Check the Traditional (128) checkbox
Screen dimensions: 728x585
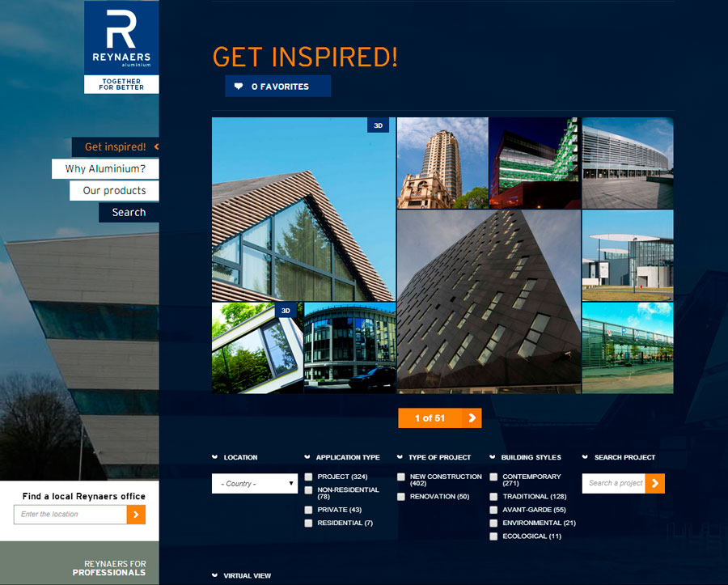click(x=493, y=497)
